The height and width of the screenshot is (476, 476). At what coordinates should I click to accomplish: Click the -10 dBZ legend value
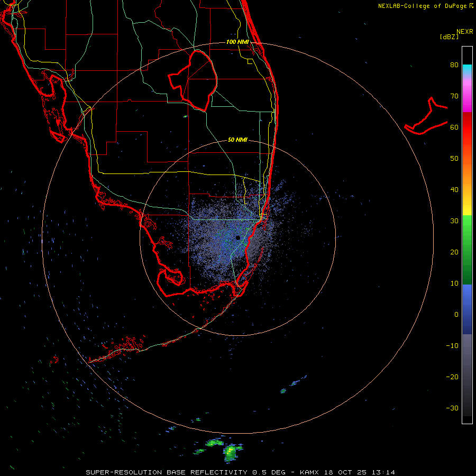click(452, 346)
